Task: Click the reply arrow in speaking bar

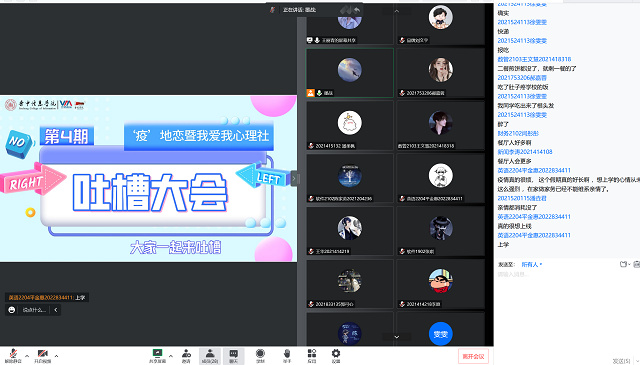Action: point(357,10)
